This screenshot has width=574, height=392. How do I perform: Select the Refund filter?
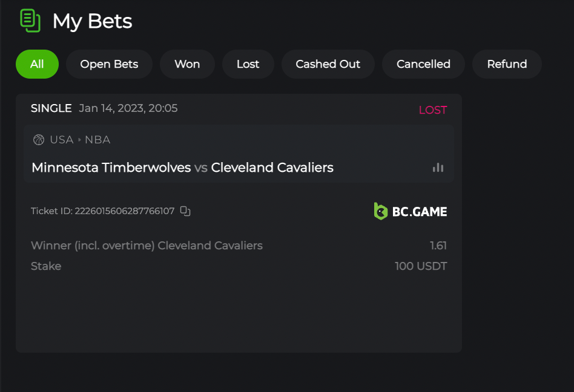pyautogui.click(x=507, y=64)
